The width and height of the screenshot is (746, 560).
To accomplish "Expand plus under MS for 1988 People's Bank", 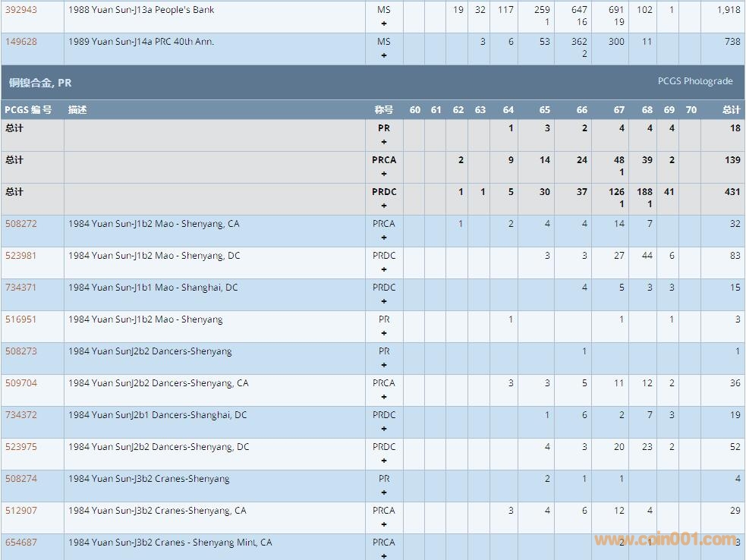I will [x=384, y=24].
